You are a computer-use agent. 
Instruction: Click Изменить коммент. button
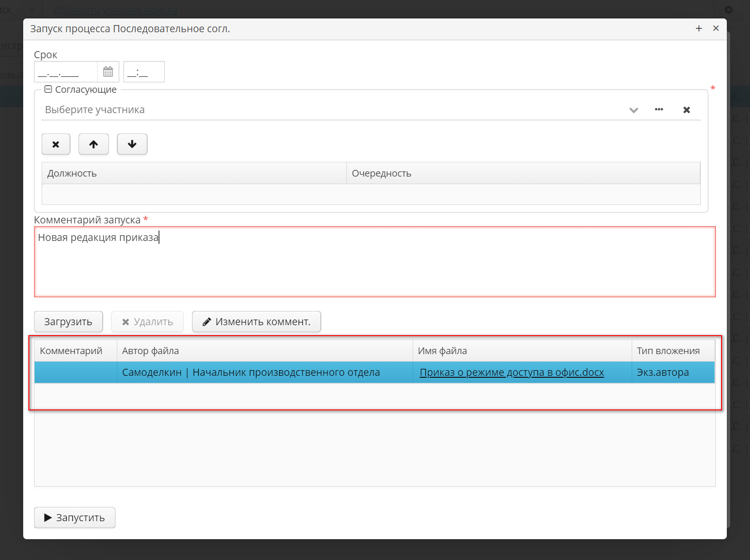pos(256,322)
